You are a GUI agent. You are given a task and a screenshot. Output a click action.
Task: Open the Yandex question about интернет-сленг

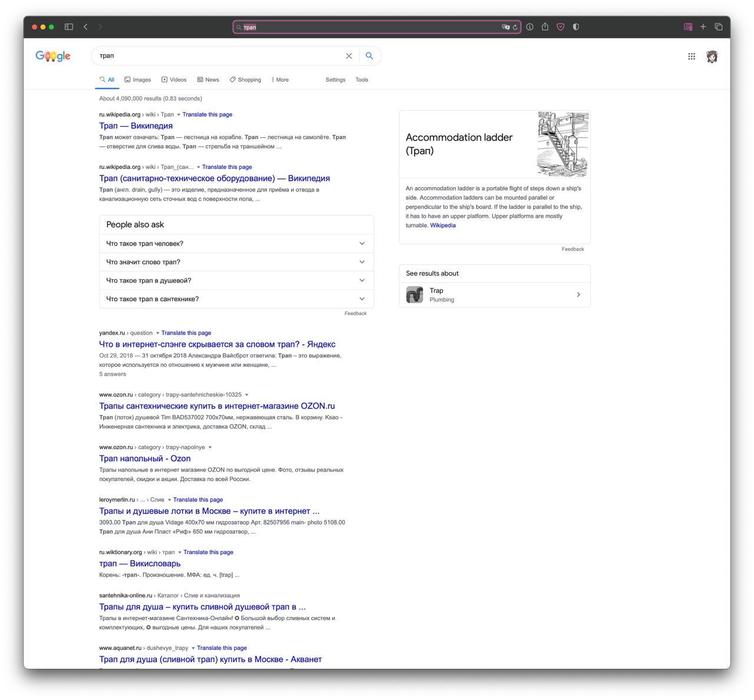tap(217, 344)
